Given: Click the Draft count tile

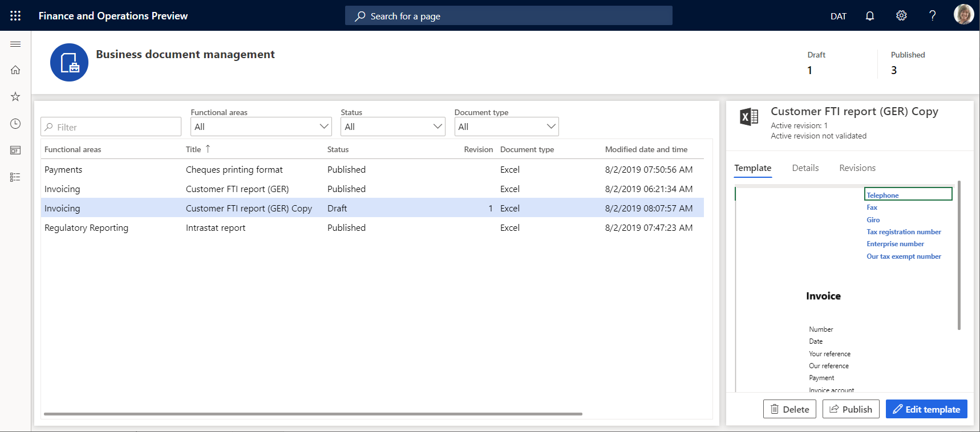Looking at the screenshot, I should (816, 63).
